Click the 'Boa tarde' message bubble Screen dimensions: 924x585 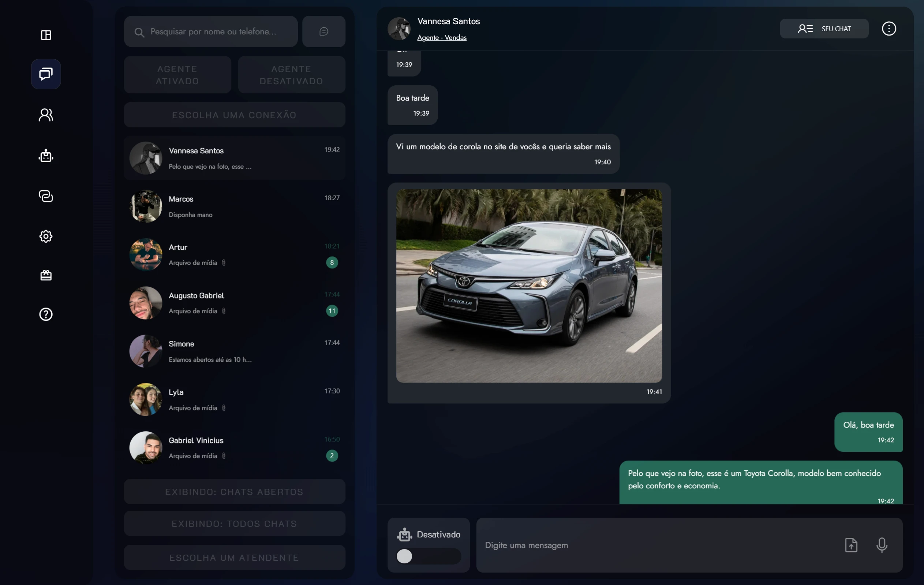click(412, 105)
